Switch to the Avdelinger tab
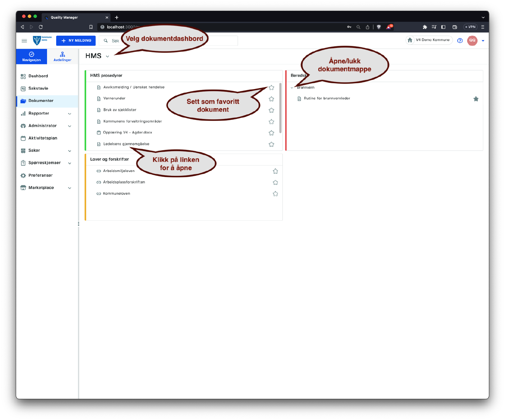The height and width of the screenshot is (420, 505). click(x=62, y=56)
